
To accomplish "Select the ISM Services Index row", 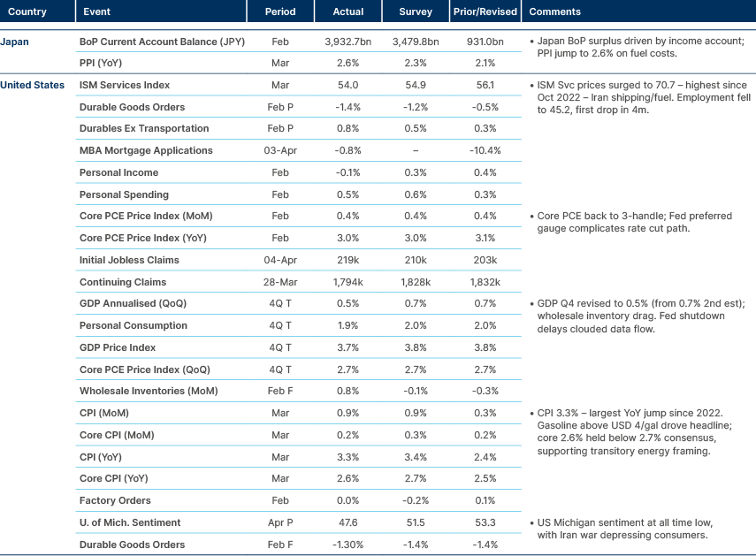I will 126,85.
